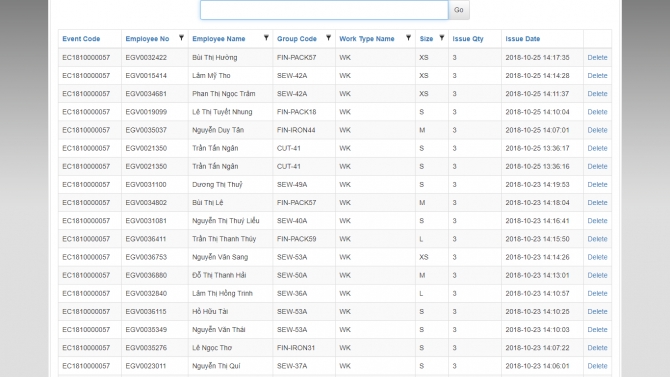The width and height of the screenshot is (670, 377).
Task: Delete the Lâm Thị Hồng Trinh row
Action: (597, 294)
